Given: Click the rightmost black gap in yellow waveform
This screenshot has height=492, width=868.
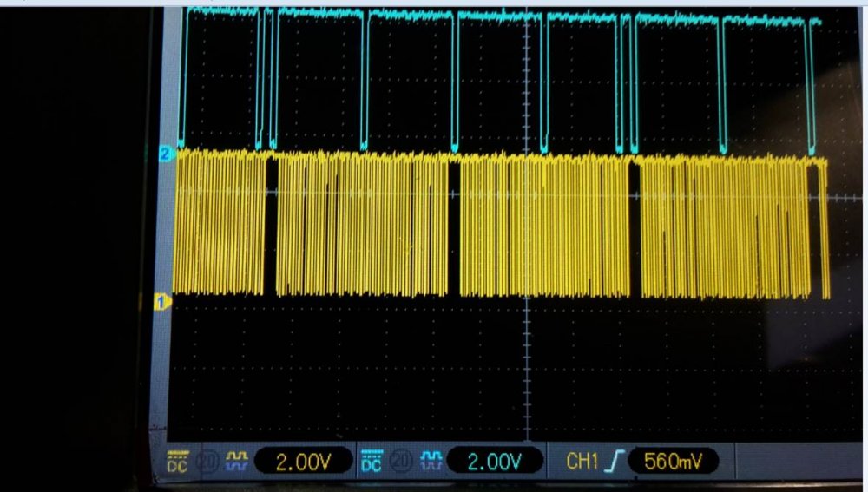Looking at the screenshot, I should (813, 226).
